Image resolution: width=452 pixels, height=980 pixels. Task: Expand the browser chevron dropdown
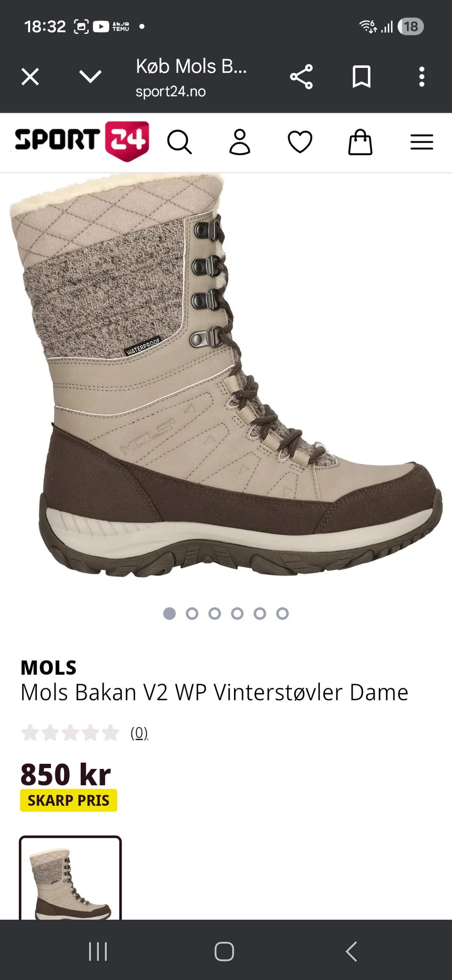(x=90, y=77)
